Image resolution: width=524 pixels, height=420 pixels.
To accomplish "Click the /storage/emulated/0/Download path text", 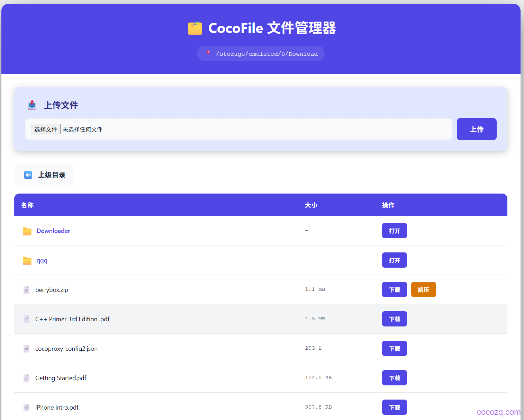I will tap(267, 54).
